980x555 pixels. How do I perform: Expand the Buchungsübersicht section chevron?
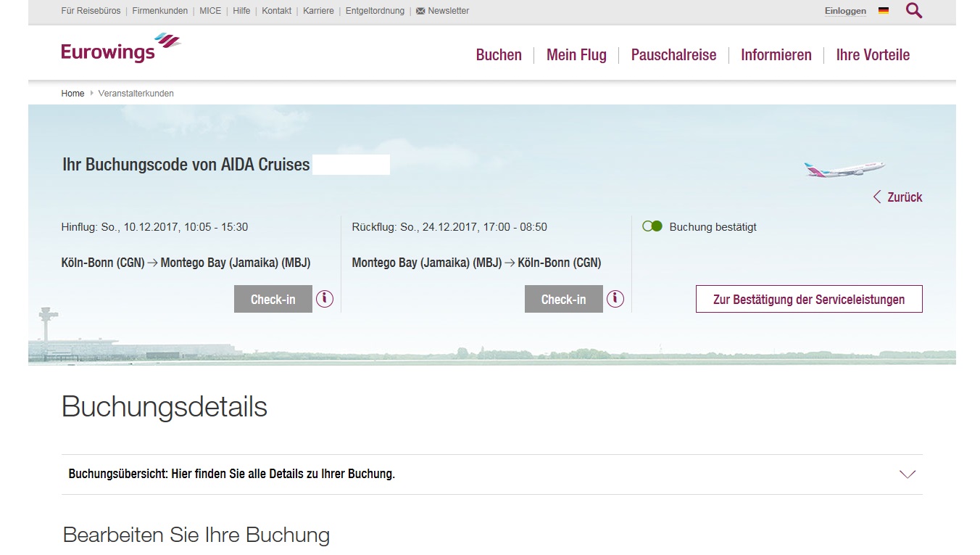pos(907,474)
